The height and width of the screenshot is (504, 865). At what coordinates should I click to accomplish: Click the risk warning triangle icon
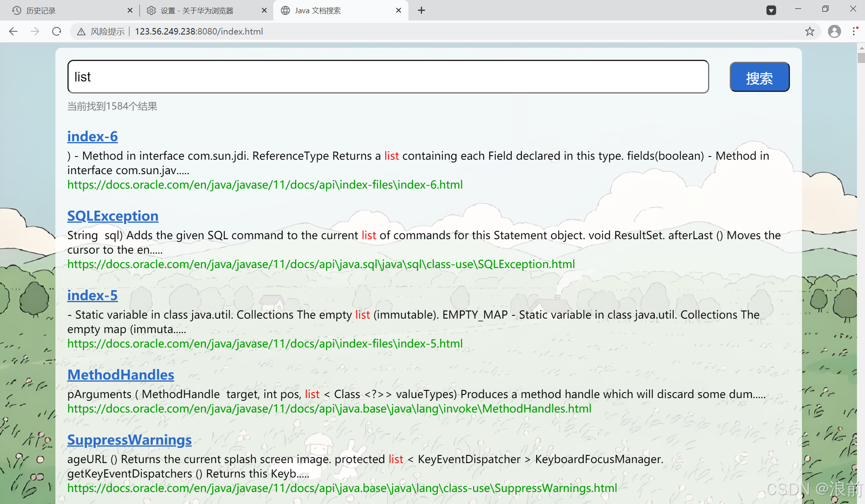[x=81, y=32]
